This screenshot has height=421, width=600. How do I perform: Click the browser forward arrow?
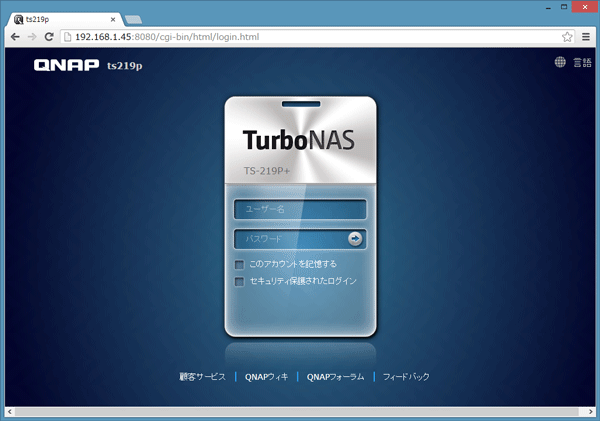pos(32,37)
